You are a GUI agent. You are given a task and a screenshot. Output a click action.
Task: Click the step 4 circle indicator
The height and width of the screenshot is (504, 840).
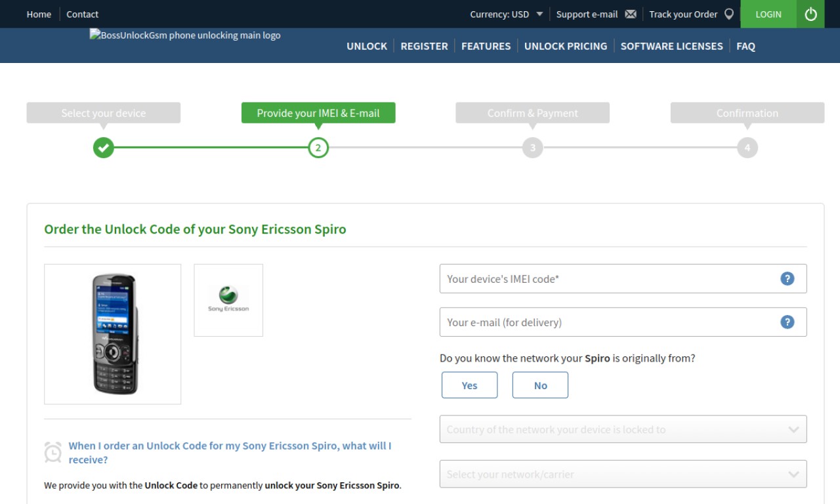tap(747, 148)
